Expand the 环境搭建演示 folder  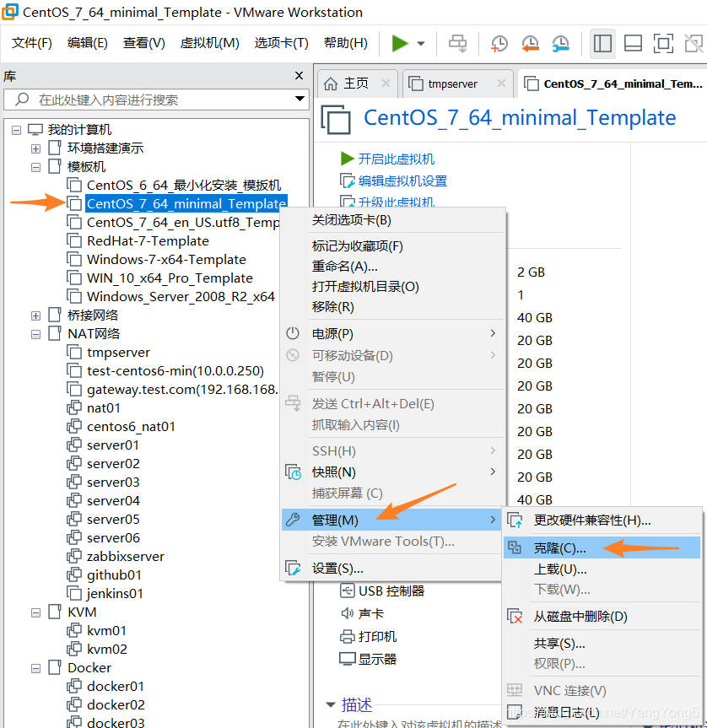35,148
